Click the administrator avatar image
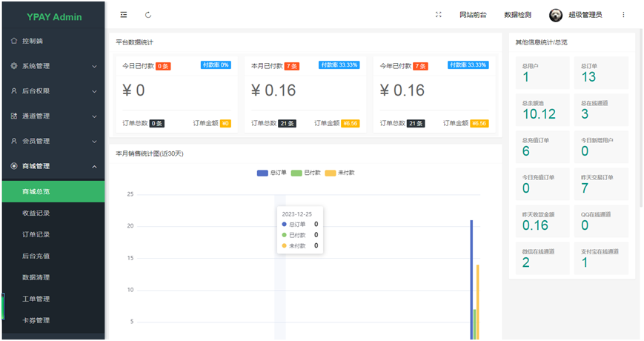Viewport: 644px width, 341px height. point(555,16)
